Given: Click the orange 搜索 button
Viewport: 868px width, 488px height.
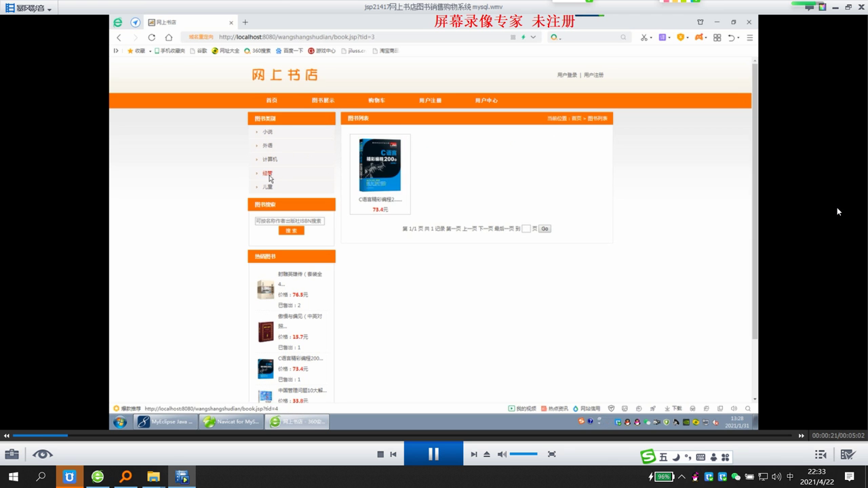Looking at the screenshot, I should [x=291, y=231].
